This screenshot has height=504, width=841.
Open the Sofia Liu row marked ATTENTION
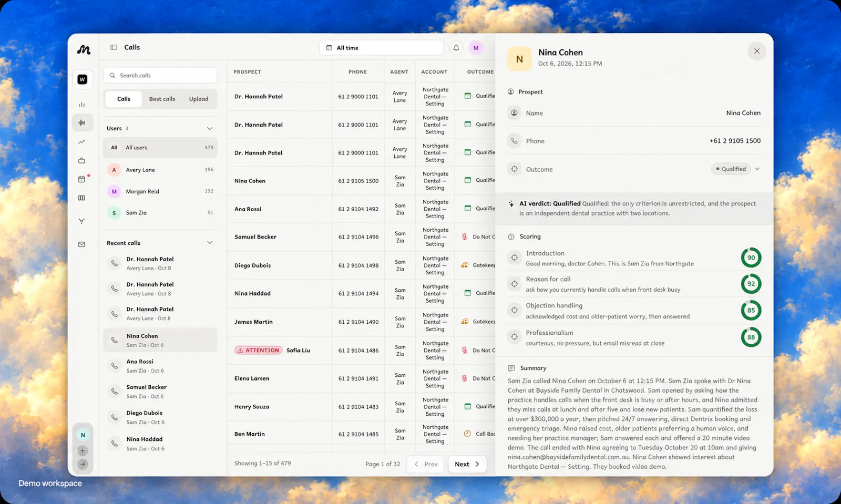pyautogui.click(x=361, y=351)
